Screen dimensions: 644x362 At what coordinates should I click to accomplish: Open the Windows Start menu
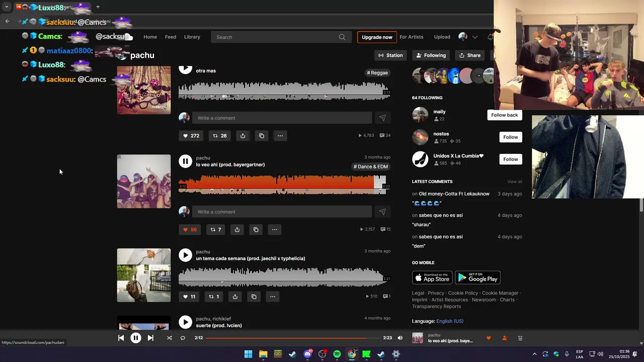pyautogui.click(x=248, y=354)
